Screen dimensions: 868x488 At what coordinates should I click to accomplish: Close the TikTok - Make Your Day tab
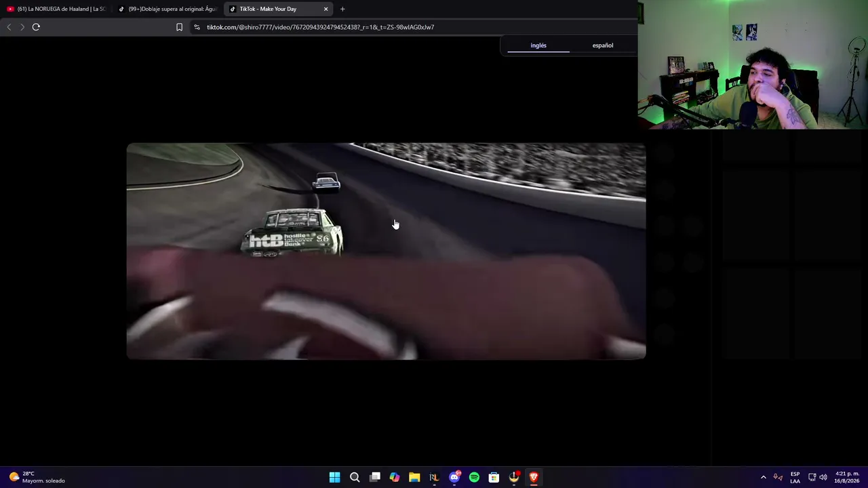(x=325, y=9)
